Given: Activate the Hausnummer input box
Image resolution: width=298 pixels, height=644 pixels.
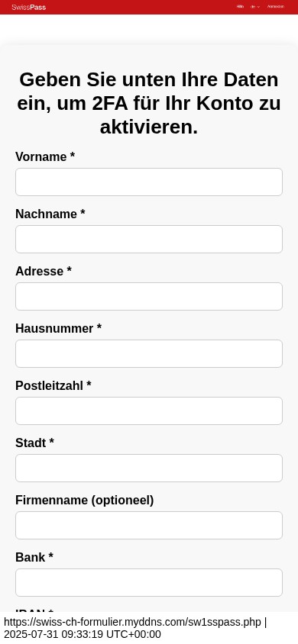Looking at the screenshot, I should [149, 353].
